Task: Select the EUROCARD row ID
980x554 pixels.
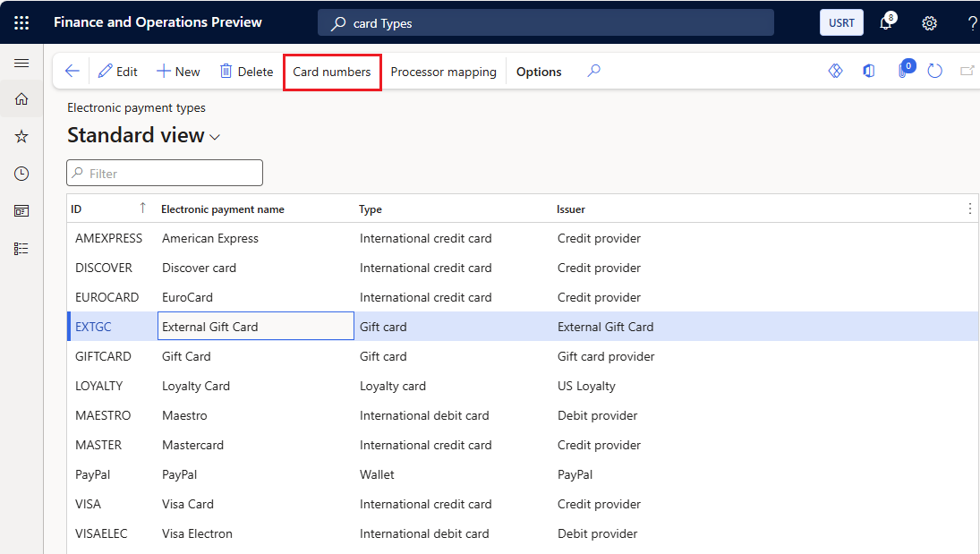Action: tap(107, 297)
